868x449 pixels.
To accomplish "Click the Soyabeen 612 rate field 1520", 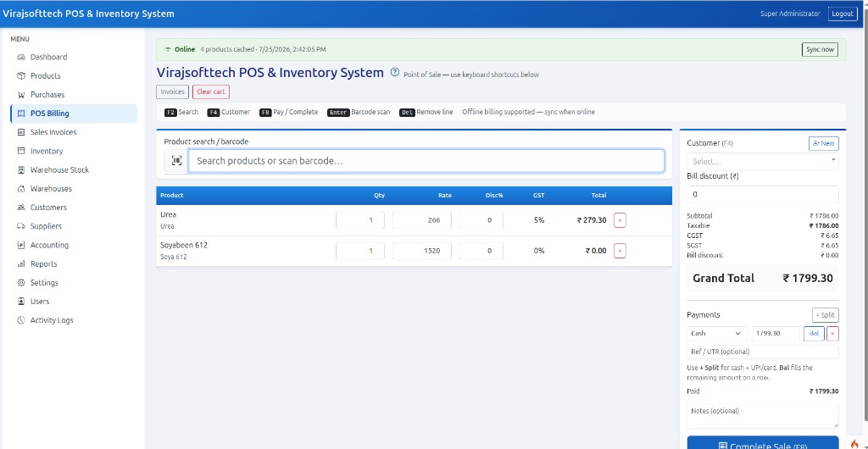I will [422, 251].
